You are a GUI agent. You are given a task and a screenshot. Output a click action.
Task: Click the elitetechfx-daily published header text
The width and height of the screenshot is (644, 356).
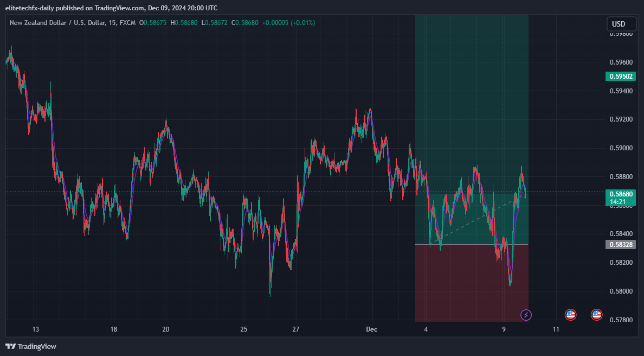coord(111,8)
